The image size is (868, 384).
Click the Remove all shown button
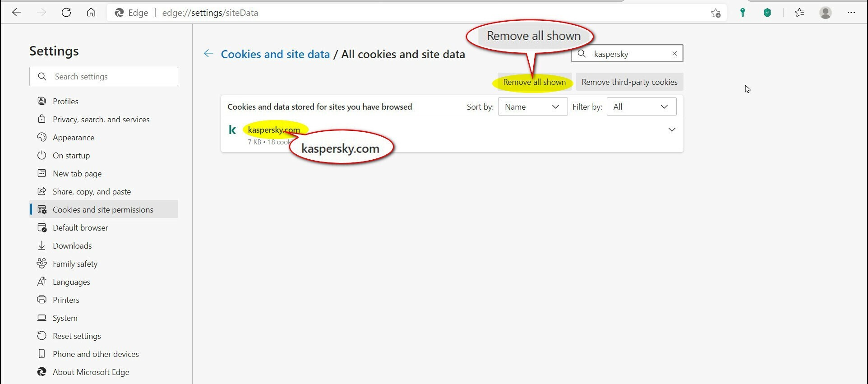(x=535, y=82)
